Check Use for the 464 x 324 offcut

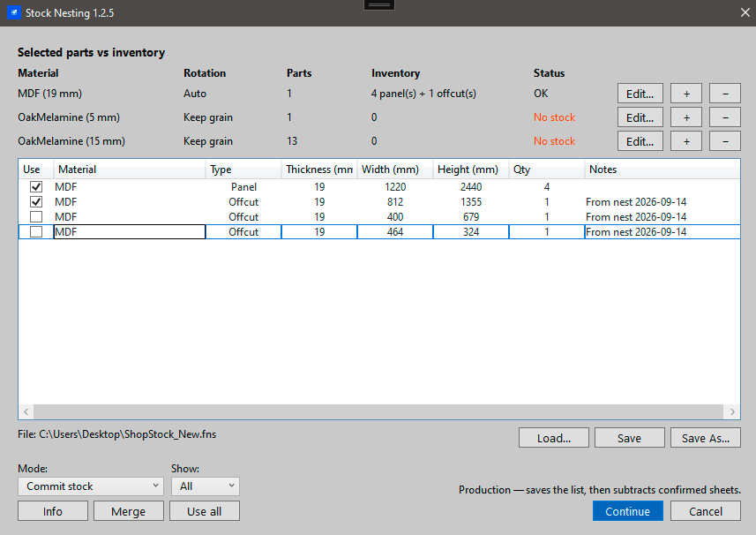(36, 231)
